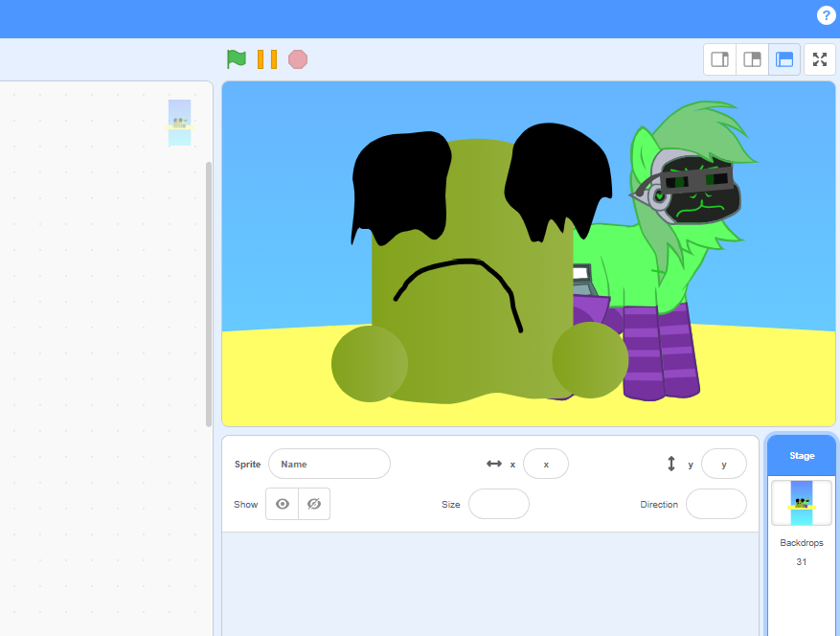The height and width of the screenshot is (636, 840).
Task: Stop the project with the red octagon
Action: (x=298, y=59)
